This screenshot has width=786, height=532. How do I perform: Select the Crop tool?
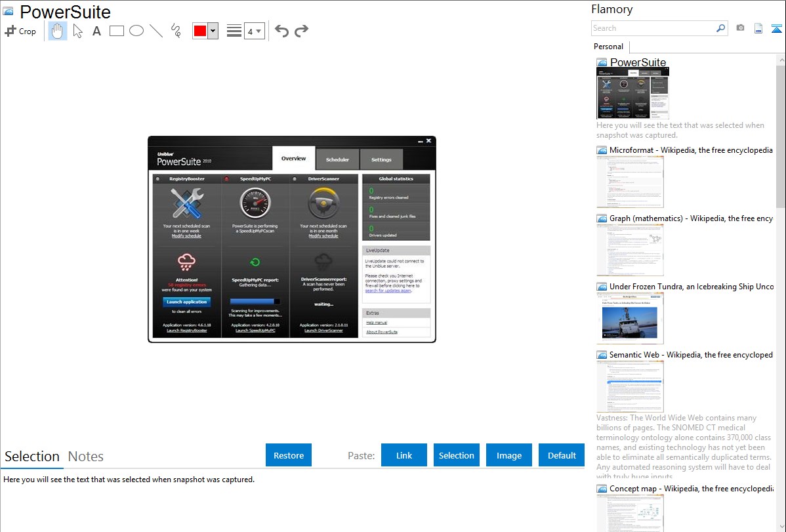(x=20, y=31)
